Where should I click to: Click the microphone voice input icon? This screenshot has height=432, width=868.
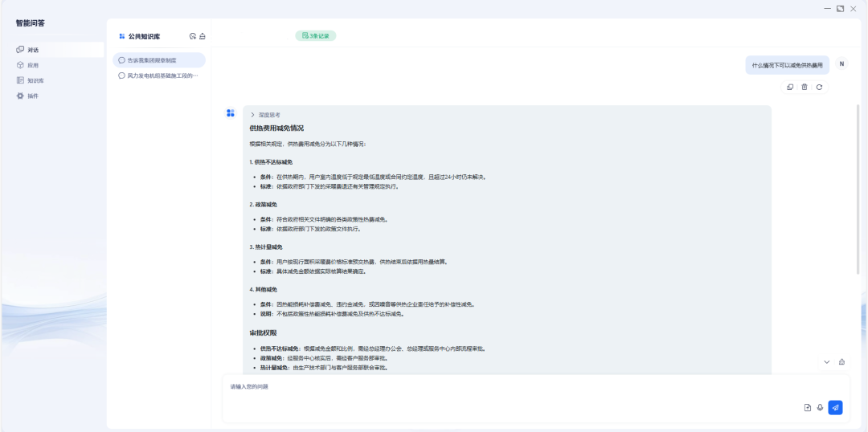(x=820, y=407)
